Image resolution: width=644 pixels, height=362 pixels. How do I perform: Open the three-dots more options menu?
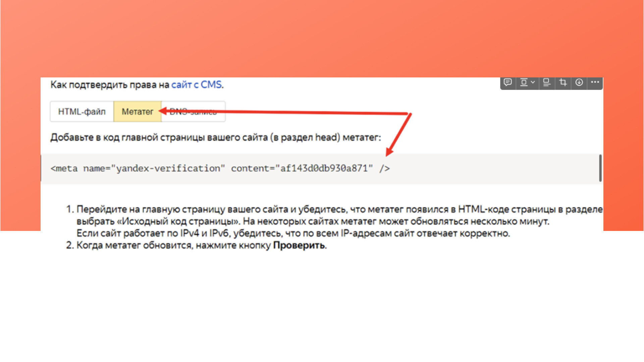595,82
